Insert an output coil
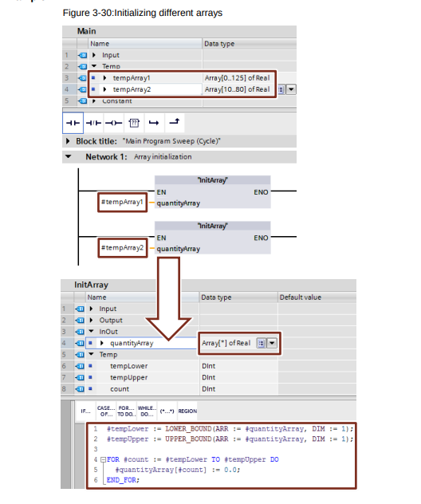The height and width of the screenshot is (504, 421). tap(114, 123)
